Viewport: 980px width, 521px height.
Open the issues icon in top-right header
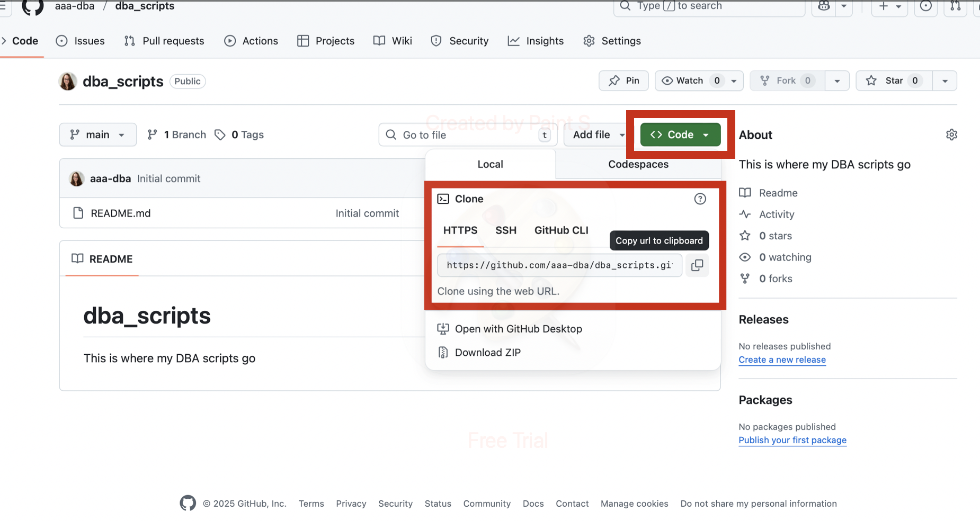click(x=925, y=6)
